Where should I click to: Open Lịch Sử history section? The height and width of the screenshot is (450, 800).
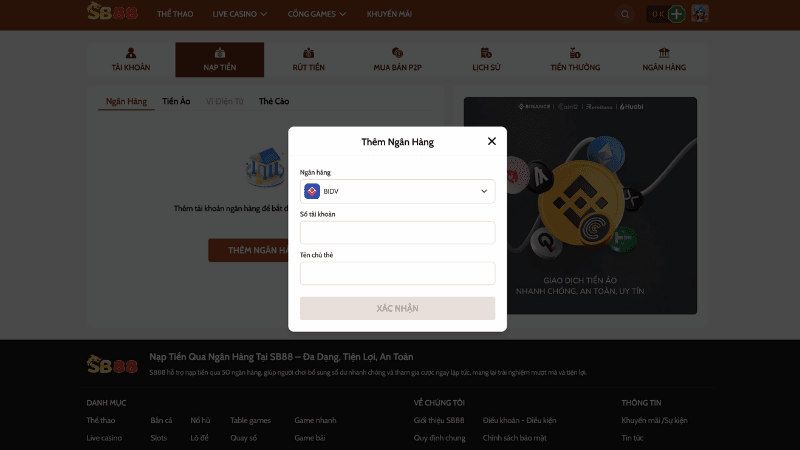[x=486, y=60]
